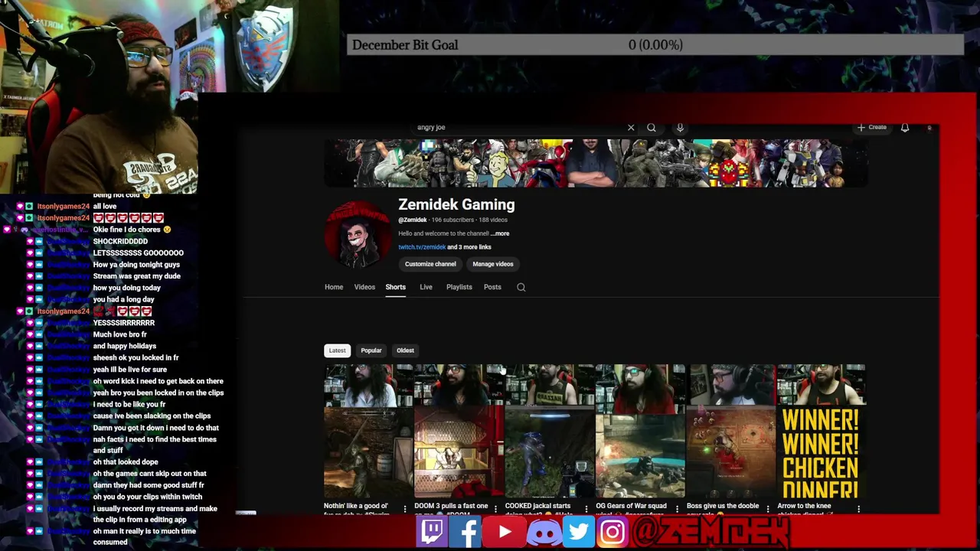Expand channel description with '...more'
Screen dimensions: 980x551
point(500,233)
